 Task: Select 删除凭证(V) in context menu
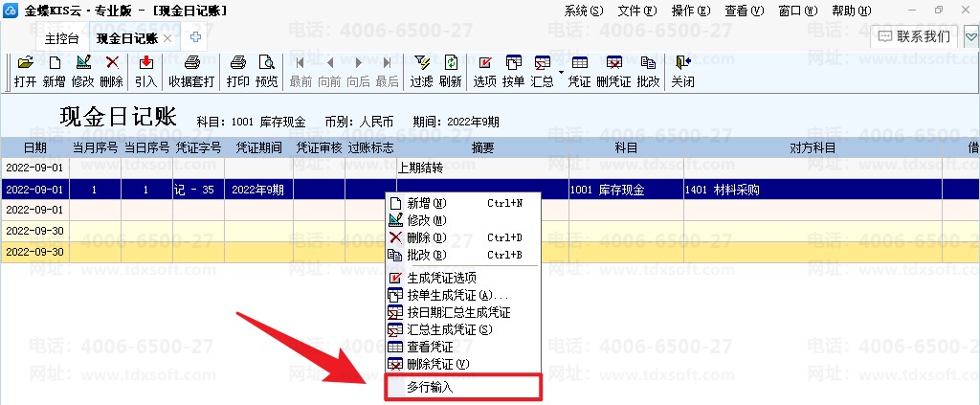462,364
